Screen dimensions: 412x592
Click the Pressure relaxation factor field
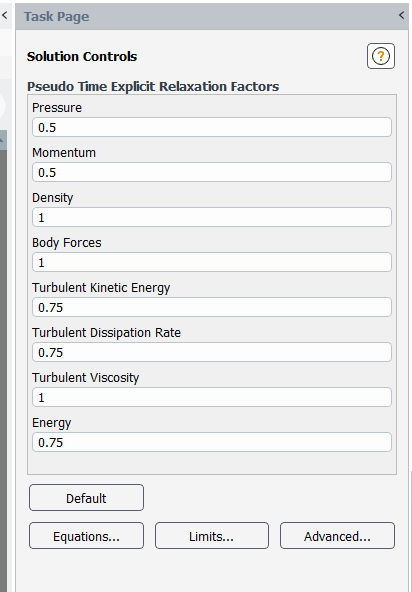click(x=212, y=127)
